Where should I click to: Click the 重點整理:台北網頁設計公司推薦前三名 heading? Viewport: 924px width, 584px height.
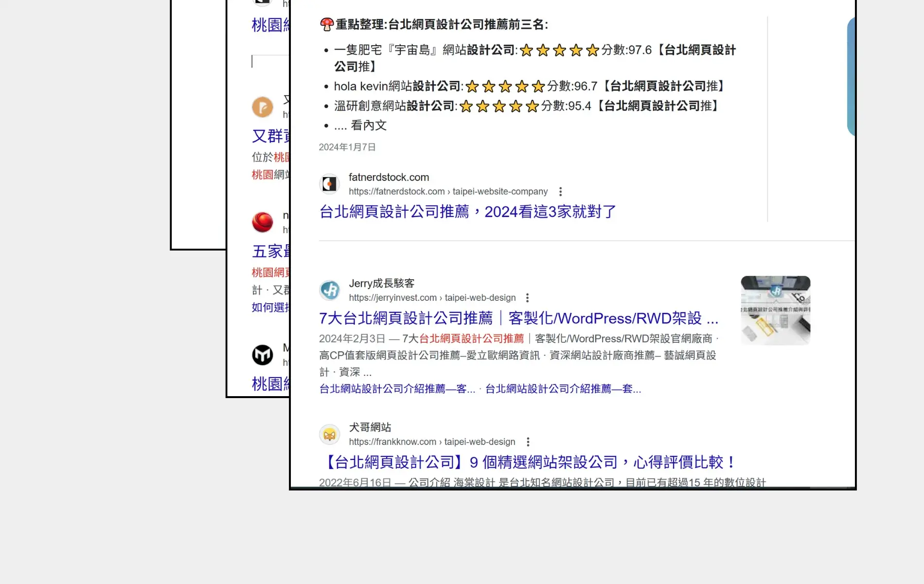click(434, 24)
